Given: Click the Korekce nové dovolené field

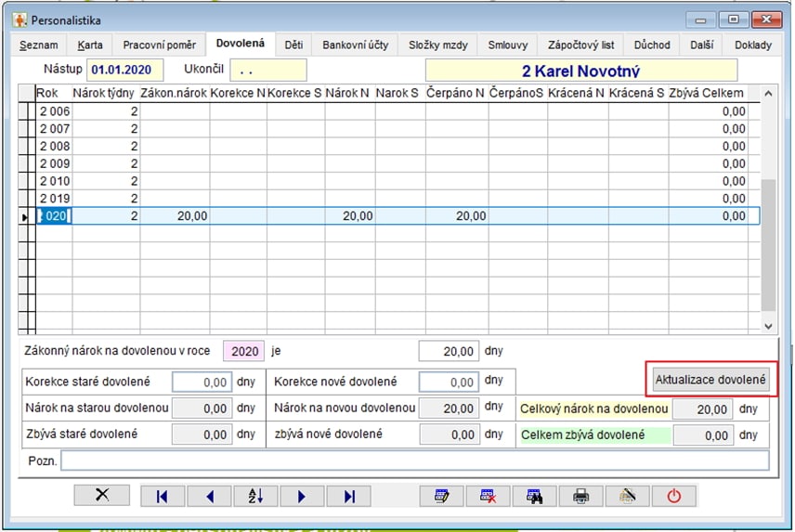Looking at the screenshot, I should pos(449,382).
